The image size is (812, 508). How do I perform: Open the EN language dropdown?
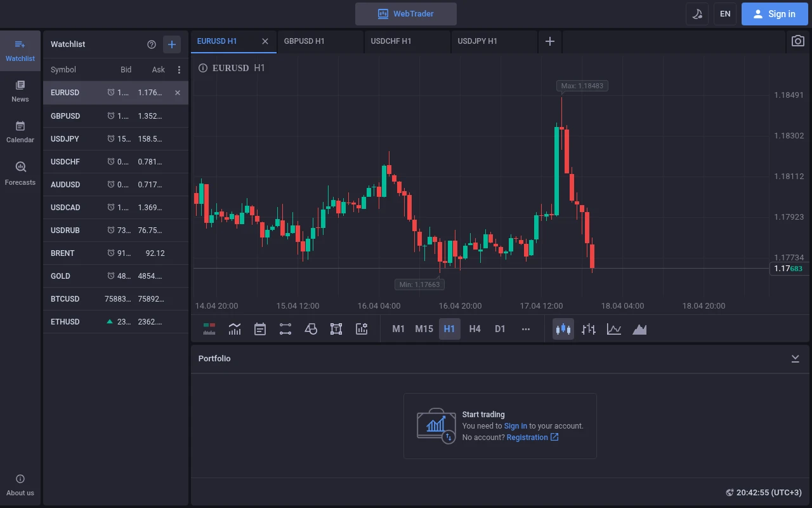(x=725, y=14)
